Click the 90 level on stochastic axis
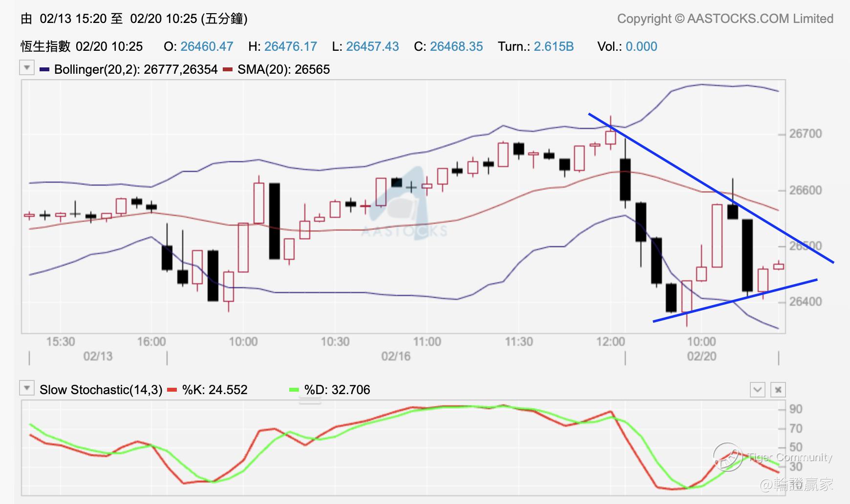850x504 pixels. [796, 409]
